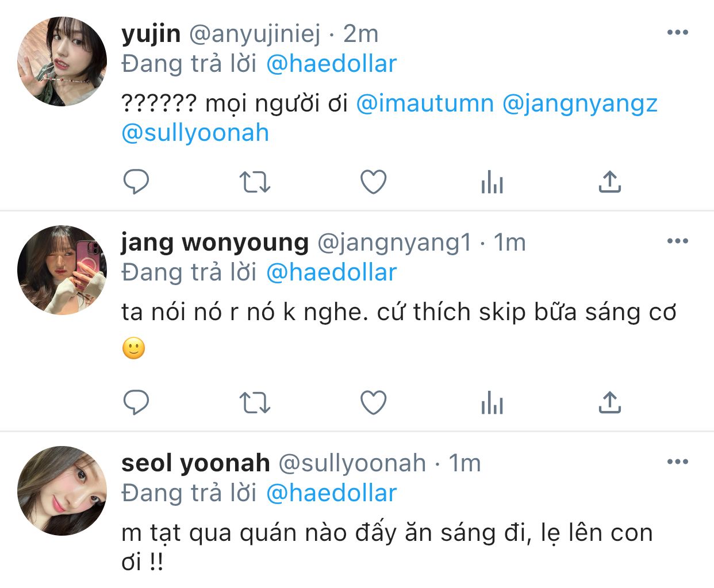Open the @imautumn mention link

[425, 103]
